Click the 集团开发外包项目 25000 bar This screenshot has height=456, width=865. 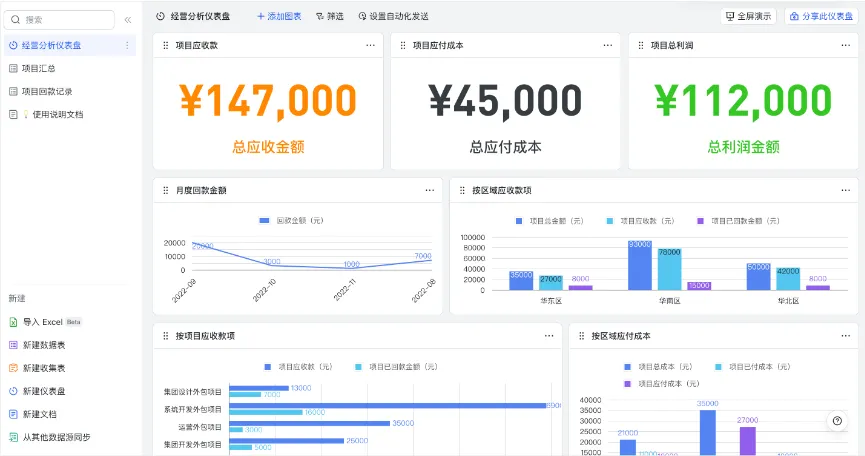click(x=287, y=441)
